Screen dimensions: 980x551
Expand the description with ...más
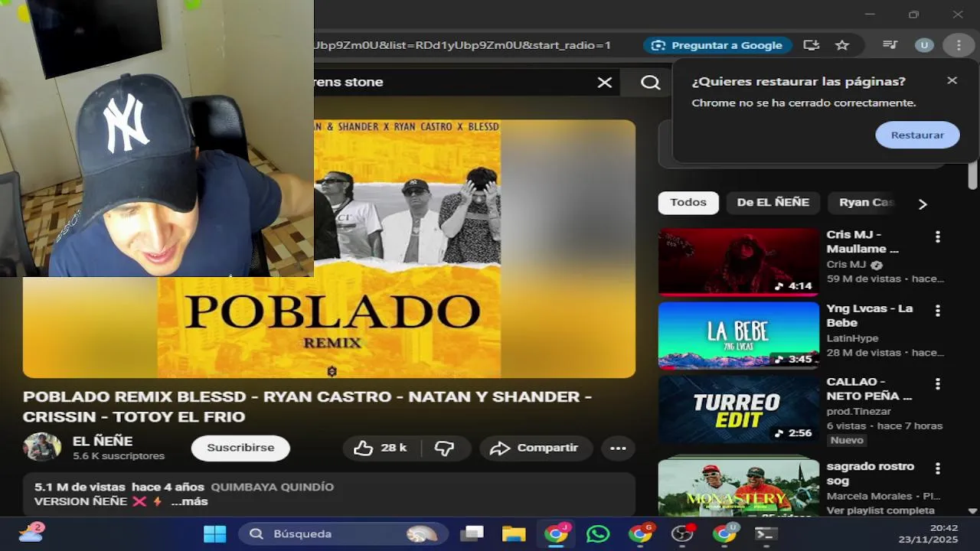(x=189, y=501)
